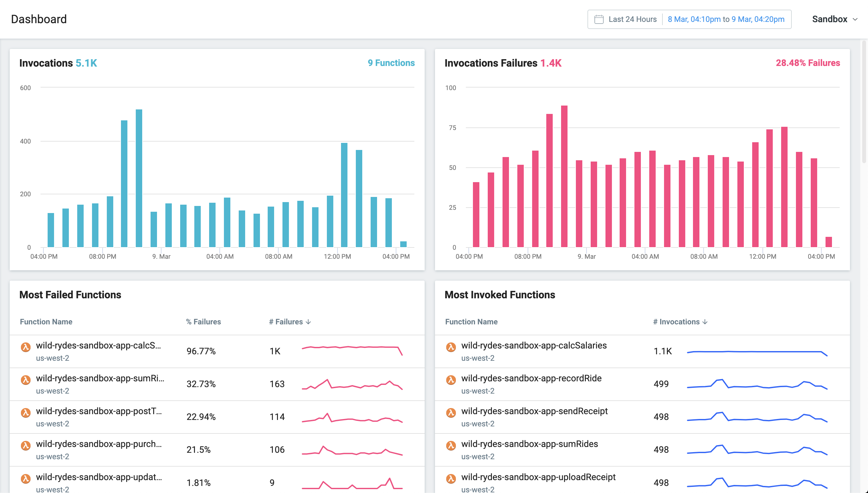
Task: Click lambda icon next to 22.94% failures row
Action: (26, 413)
